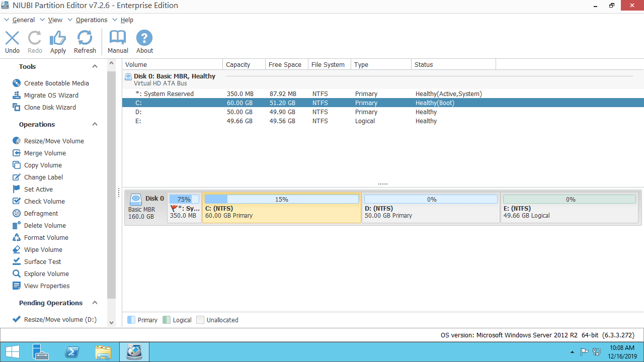Launch Create Bootable Media tool

pyautogui.click(x=56, y=83)
